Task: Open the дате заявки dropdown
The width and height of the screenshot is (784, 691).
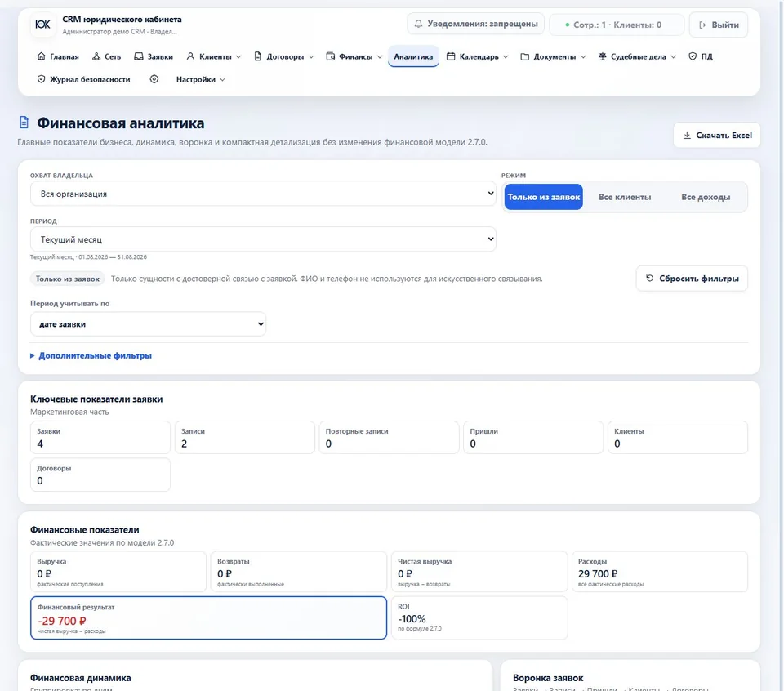Action: point(148,324)
